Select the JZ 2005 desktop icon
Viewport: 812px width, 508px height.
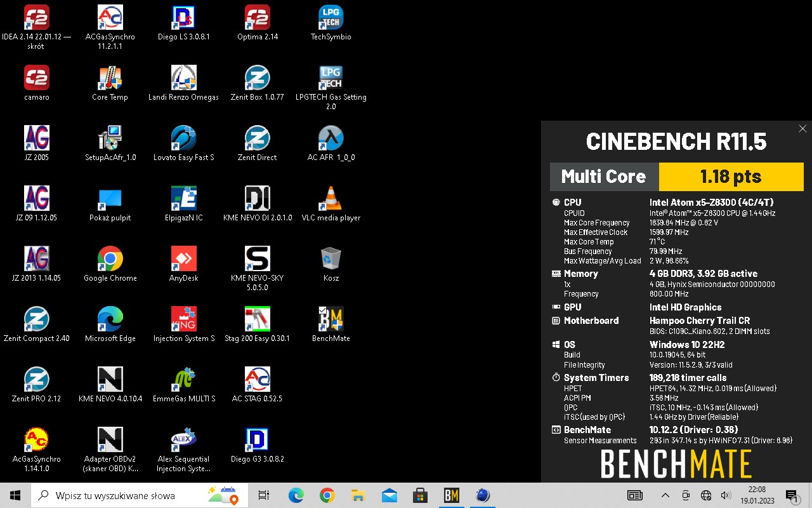tap(36, 138)
